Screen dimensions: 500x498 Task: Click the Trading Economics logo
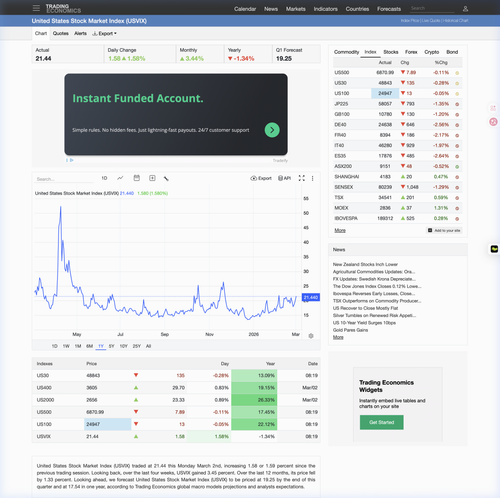(63, 8)
